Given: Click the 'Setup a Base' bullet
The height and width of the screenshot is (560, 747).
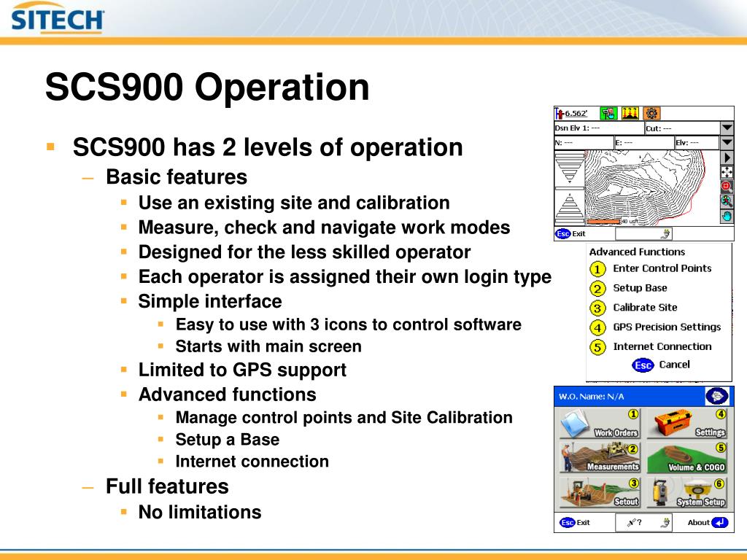Looking at the screenshot, I should tap(228, 439).
